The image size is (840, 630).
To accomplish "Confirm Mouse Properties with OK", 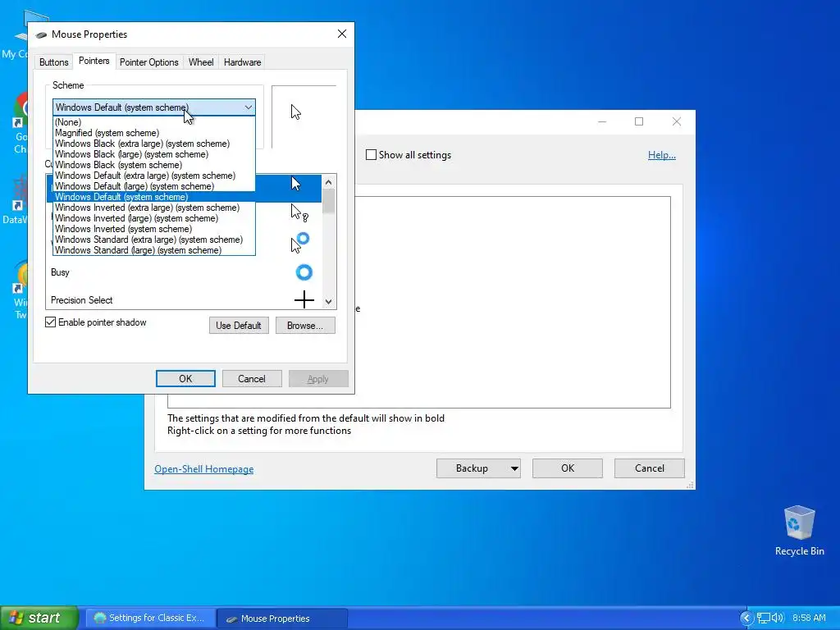I will coord(185,379).
